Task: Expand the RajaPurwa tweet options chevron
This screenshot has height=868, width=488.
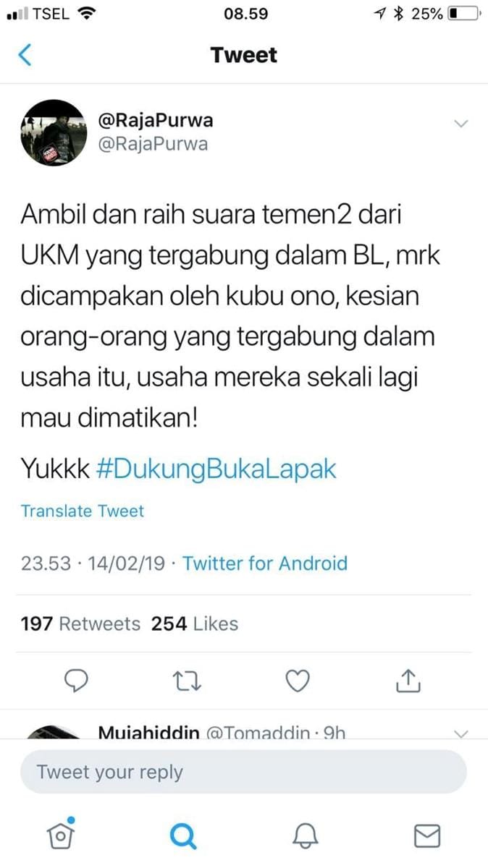Action: [x=461, y=124]
